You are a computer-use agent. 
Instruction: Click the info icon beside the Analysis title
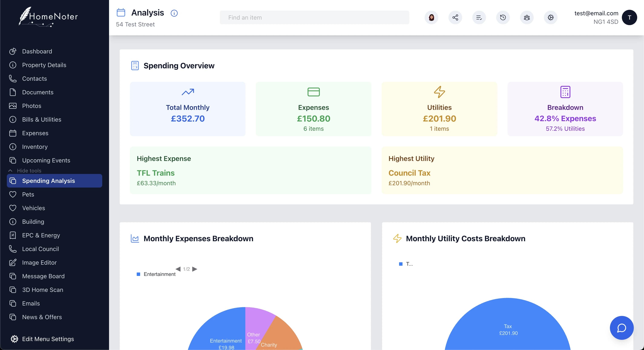[174, 13]
